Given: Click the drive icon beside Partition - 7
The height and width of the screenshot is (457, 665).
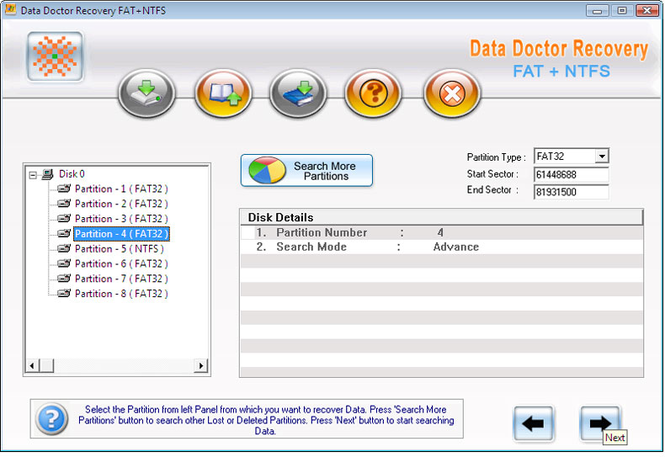Looking at the screenshot, I should coord(64,278).
